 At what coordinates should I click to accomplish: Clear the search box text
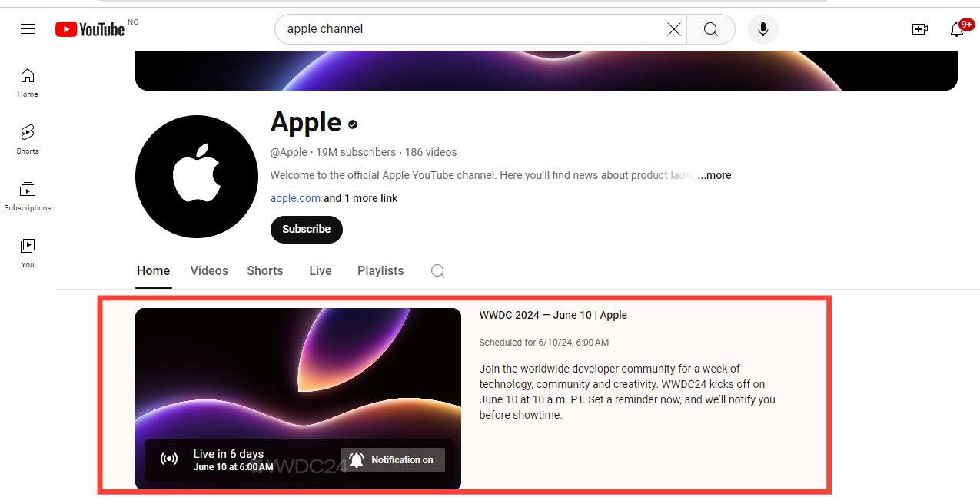pyautogui.click(x=673, y=29)
